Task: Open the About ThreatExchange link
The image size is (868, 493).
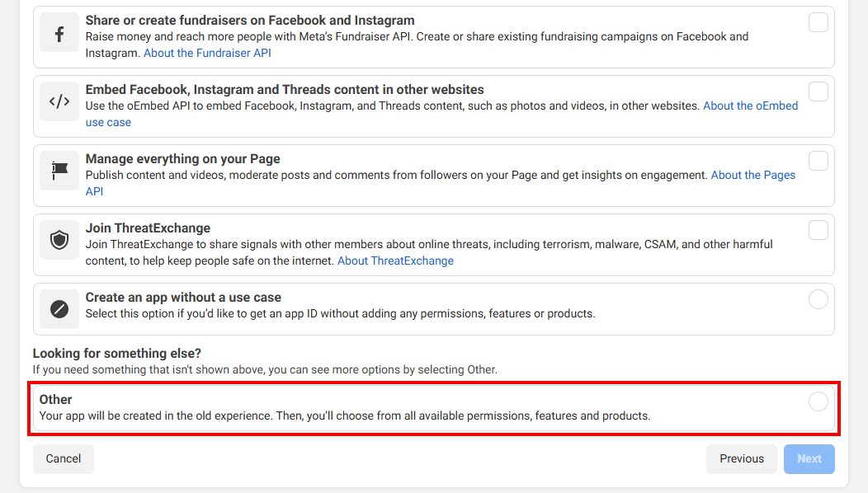Action: click(x=395, y=261)
